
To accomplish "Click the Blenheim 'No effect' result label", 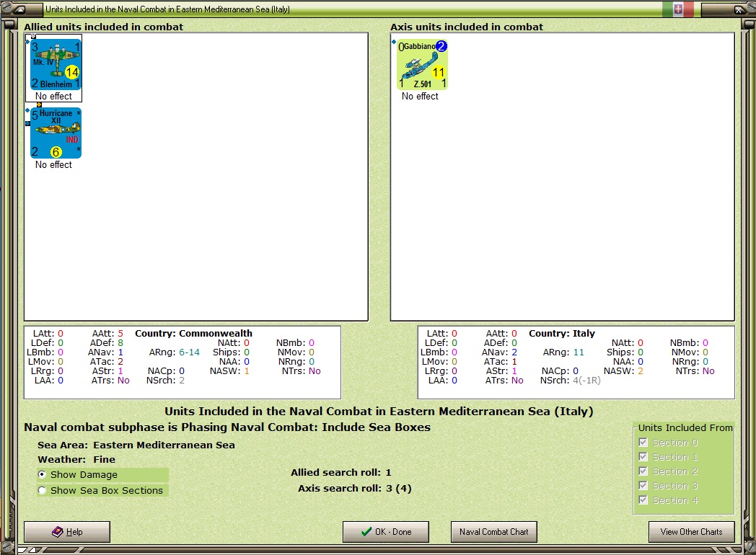I will [x=53, y=97].
